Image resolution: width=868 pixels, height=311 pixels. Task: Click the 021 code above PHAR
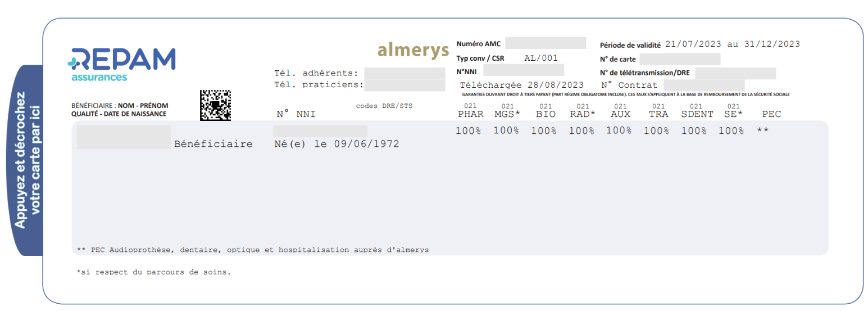(470, 106)
